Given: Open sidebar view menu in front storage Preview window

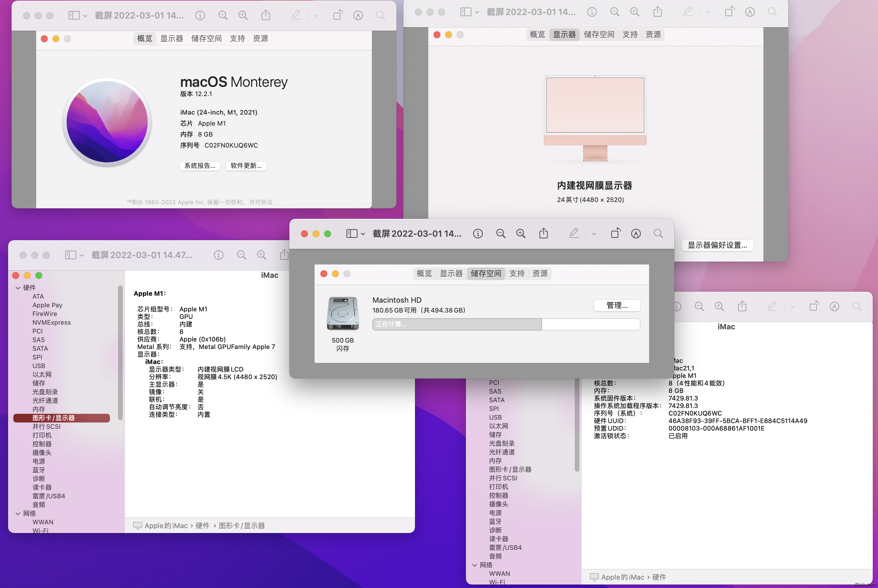Looking at the screenshot, I should (x=355, y=234).
